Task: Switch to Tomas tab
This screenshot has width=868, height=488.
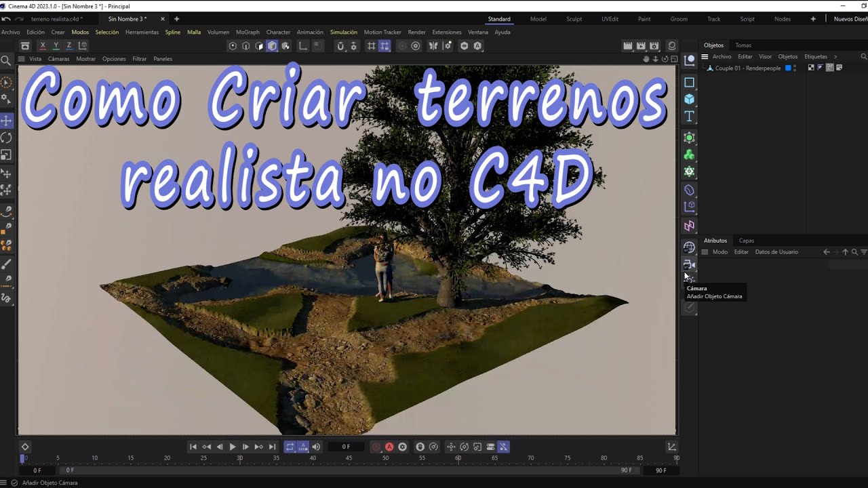Action: [x=743, y=45]
